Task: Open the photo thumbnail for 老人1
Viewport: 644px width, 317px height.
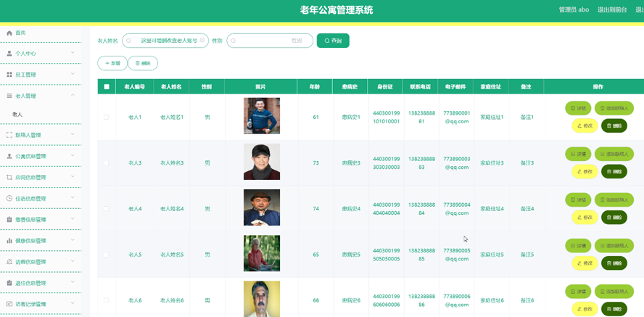Action: point(262,116)
